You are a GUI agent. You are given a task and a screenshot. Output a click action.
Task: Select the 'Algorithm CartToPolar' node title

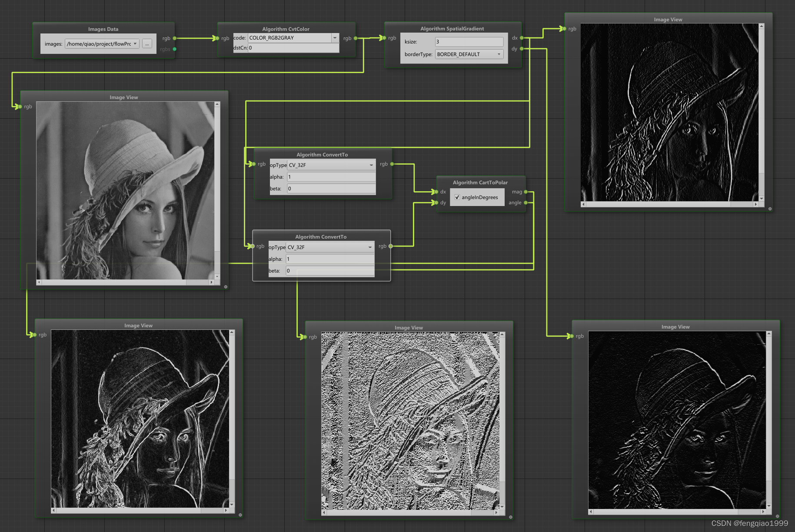click(480, 183)
